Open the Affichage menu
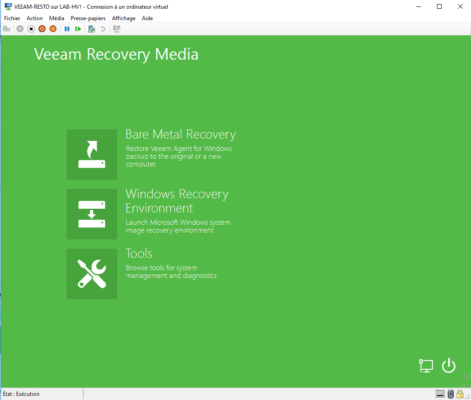 tap(124, 18)
